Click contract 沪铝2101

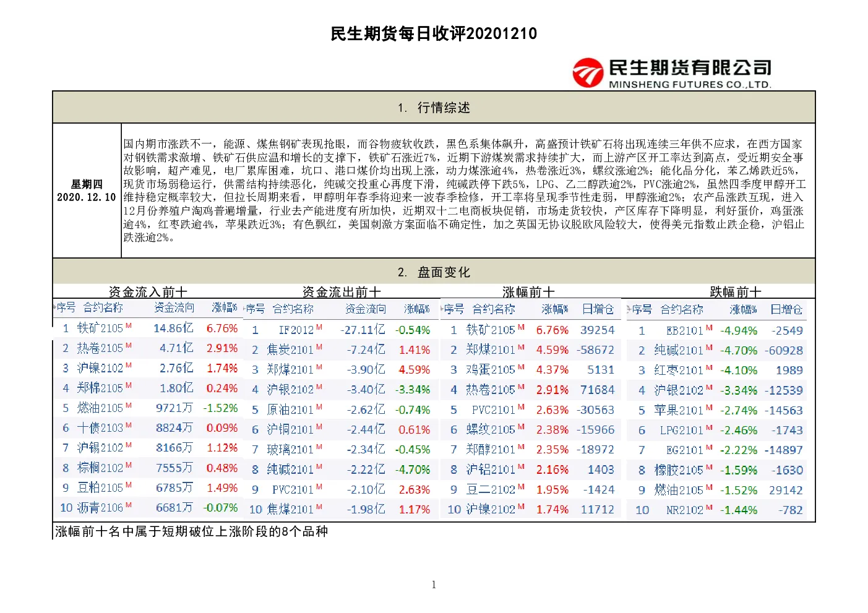pos(491,469)
